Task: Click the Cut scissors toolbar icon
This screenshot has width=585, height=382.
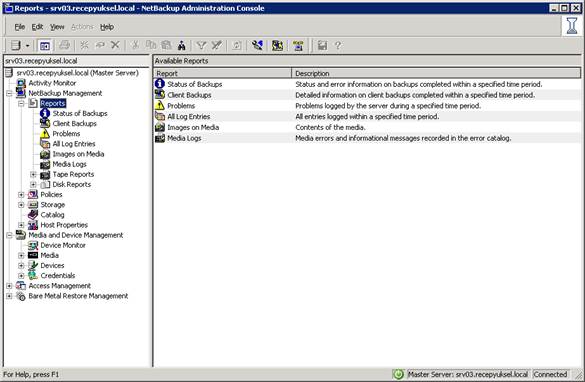Action: click(135, 46)
